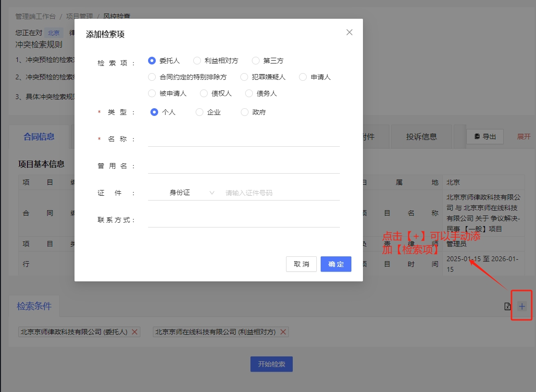Viewport: 536px width, 392px height.
Task: Select the 第三方 radio option
Action: point(256,61)
